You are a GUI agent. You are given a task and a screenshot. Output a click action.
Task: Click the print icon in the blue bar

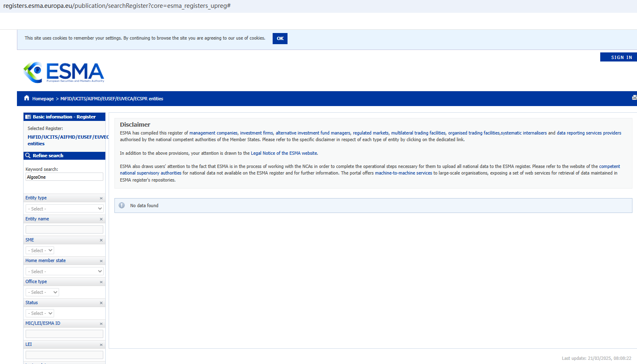[x=634, y=98]
